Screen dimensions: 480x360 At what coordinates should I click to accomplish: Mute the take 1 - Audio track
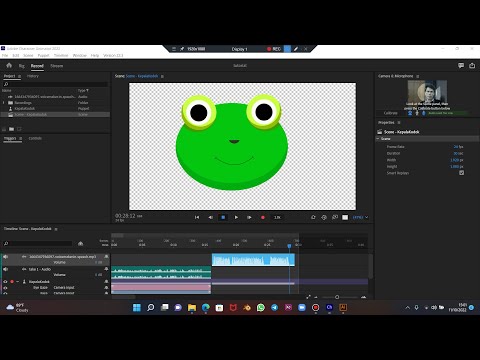(x=6, y=269)
